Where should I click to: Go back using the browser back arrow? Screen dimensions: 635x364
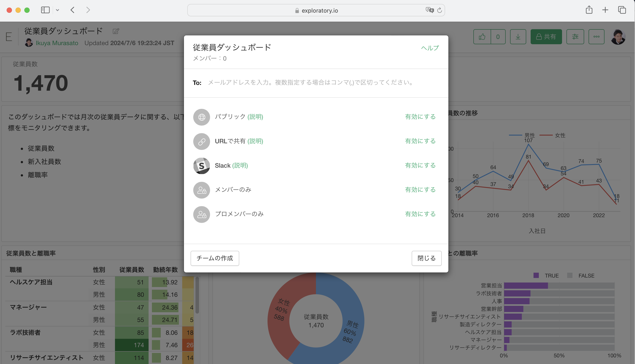click(73, 10)
